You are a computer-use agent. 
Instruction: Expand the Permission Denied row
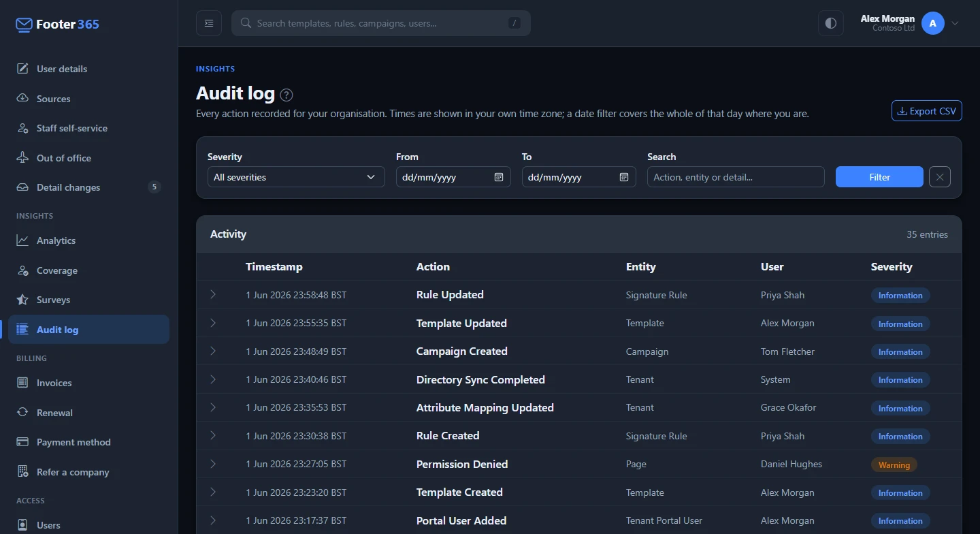coord(213,464)
